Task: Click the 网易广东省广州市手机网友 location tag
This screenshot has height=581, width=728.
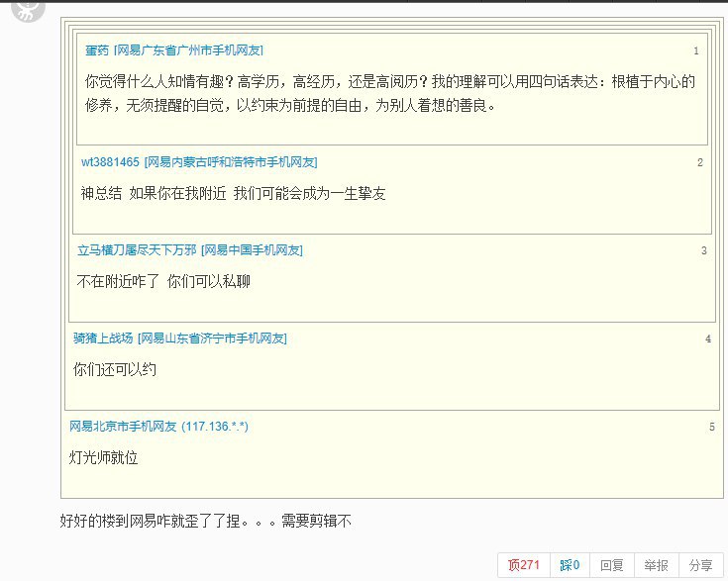Action: pos(188,50)
